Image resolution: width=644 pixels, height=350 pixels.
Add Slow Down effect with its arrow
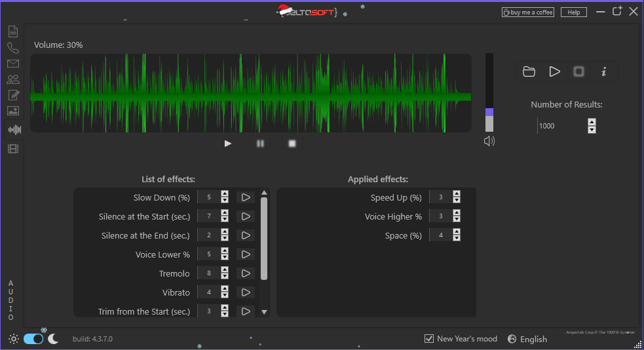click(246, 197)
